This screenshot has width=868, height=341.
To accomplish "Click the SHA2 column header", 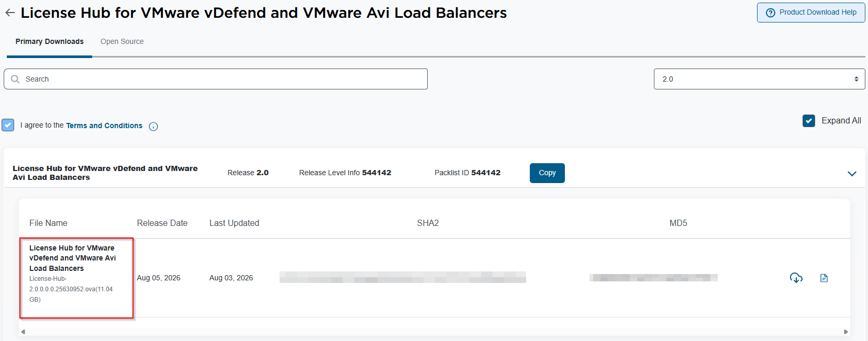I will click(x=428, y=223).
